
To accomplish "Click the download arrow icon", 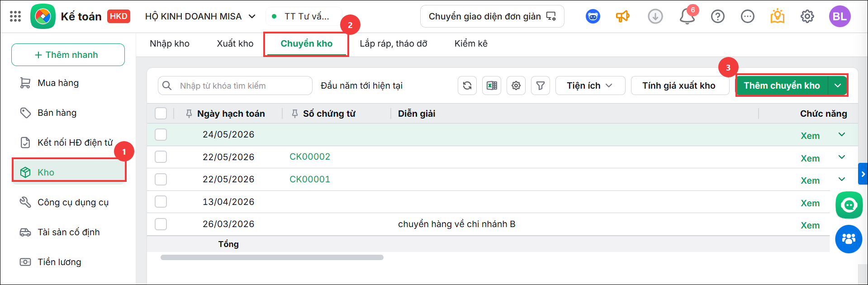I will coord(655,17).
